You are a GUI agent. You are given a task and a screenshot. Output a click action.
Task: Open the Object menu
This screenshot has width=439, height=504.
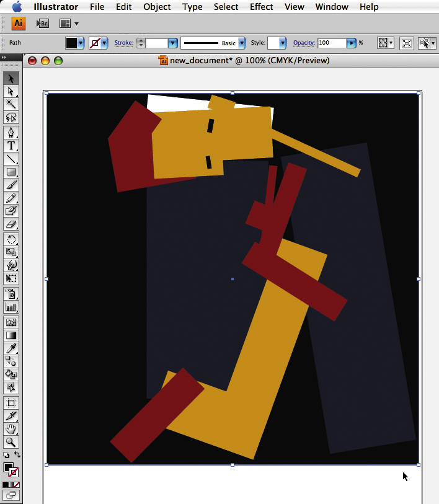pos(157,7)
